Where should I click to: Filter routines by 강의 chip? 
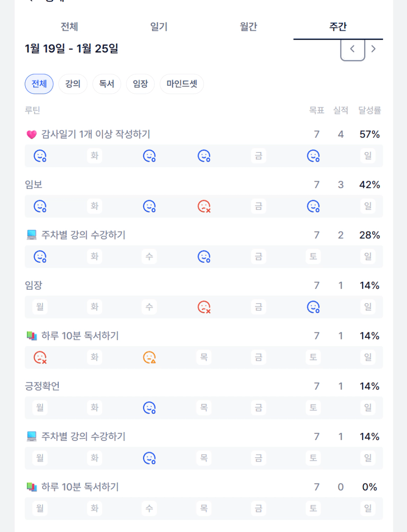73,84
